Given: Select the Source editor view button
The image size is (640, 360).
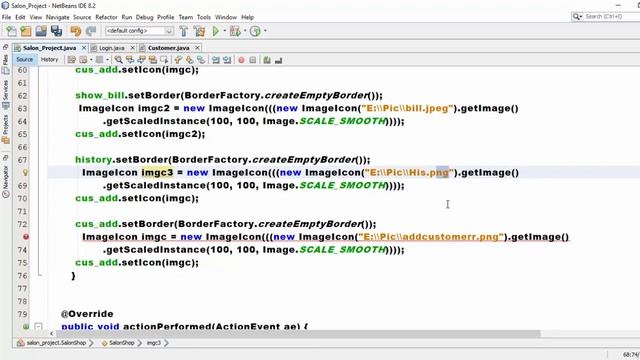Looking at the screenshot, I should coord(24,60).
